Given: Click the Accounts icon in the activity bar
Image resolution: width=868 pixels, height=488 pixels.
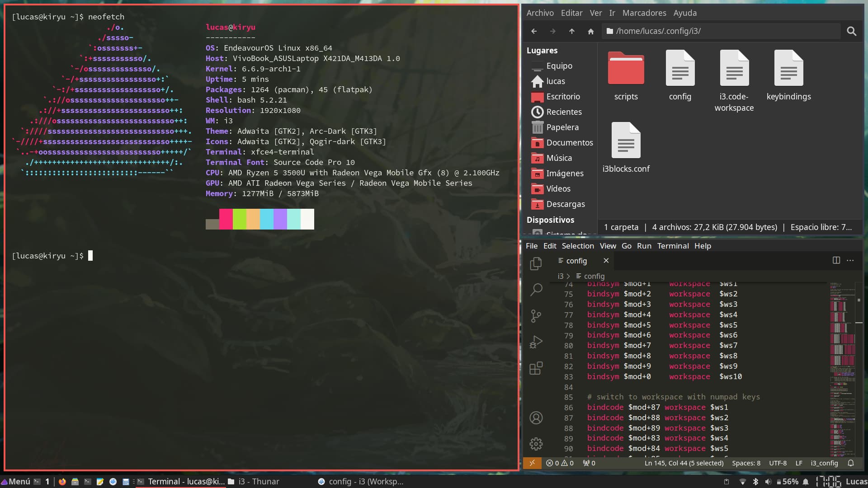Looking at the screenshot, I should point(536,418).
